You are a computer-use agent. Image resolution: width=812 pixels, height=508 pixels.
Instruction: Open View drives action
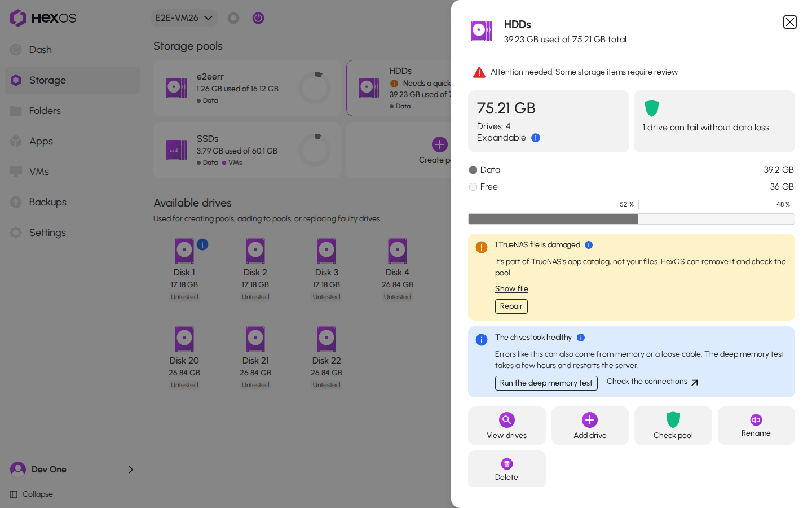(x=507, y=426)
